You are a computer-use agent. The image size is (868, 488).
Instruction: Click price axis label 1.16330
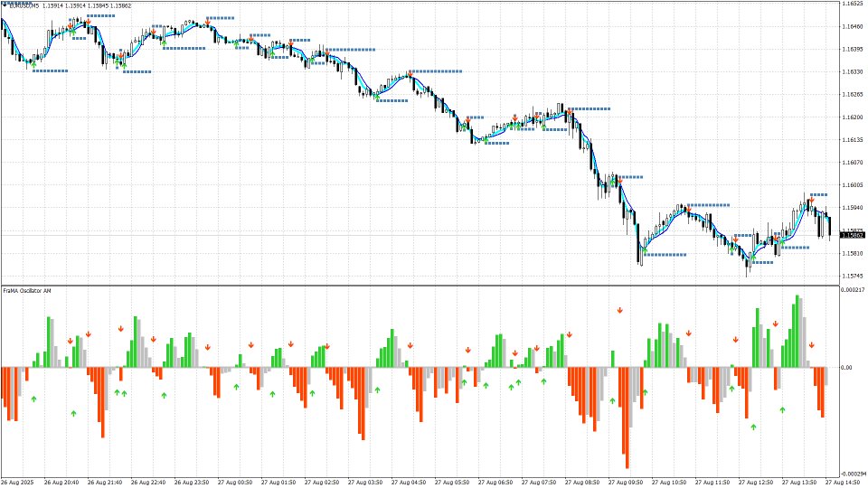click(x=853, y=71)
